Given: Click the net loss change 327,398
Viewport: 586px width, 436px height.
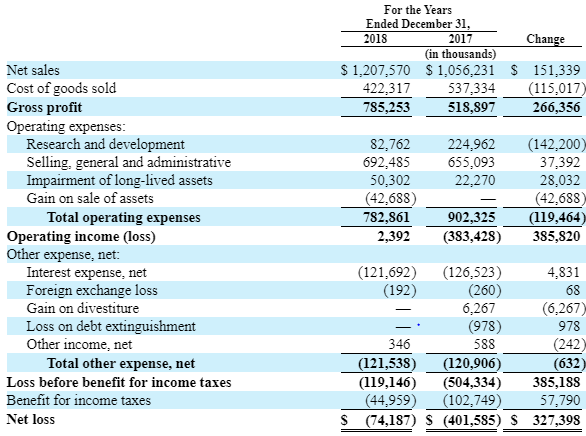Looking at the screenshot, I should (x=556, y=421).
